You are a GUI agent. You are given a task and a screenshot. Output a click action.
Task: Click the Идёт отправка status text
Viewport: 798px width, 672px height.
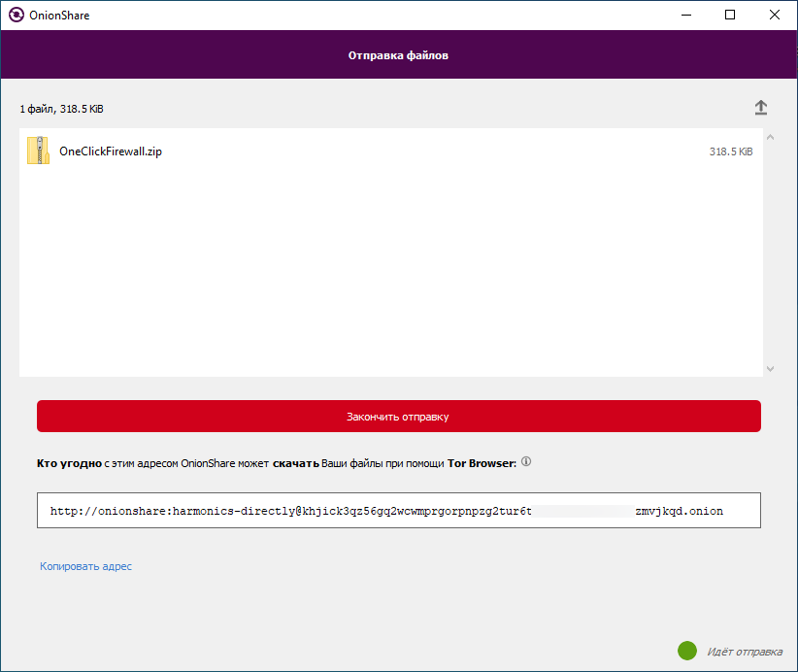tap(745, 652)
